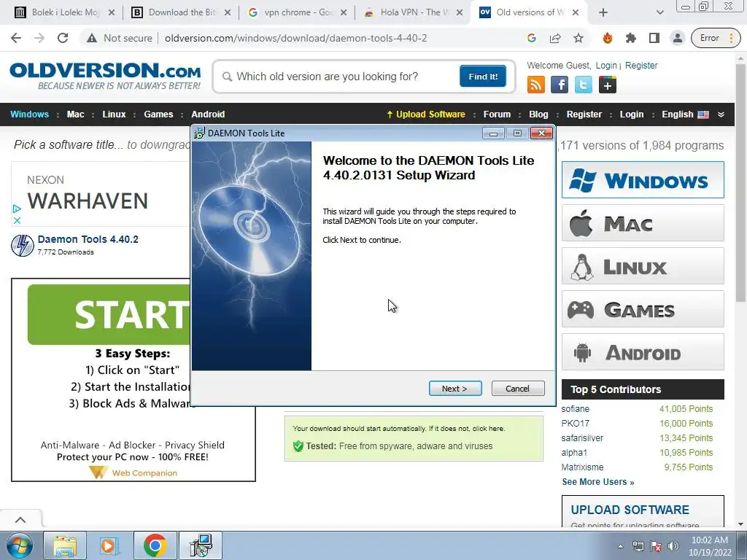Image resolution: width=747 pixels, height=560 pixels.
Task: Click the browser forward arrow
Action: point(39,38)
